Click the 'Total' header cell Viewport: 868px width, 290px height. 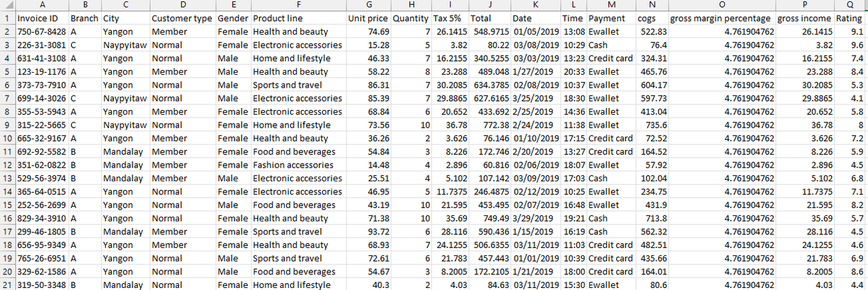(x=490, y=18)
